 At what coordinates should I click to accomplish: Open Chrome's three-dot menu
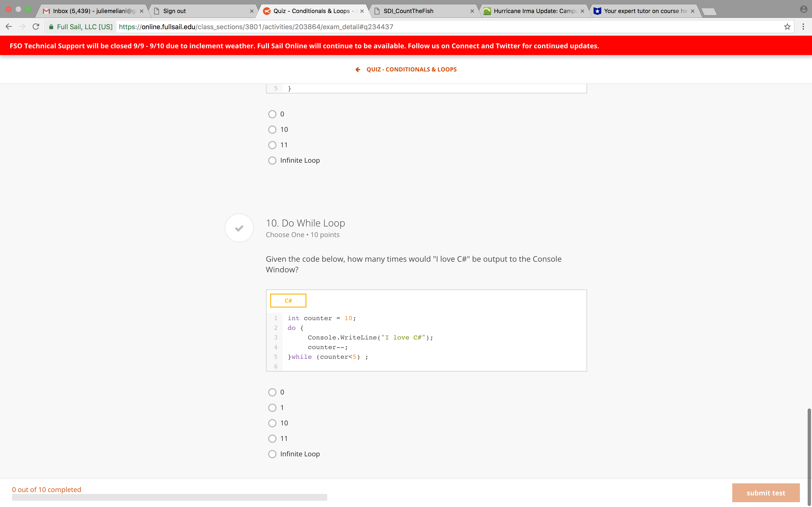tap(803, 27)
